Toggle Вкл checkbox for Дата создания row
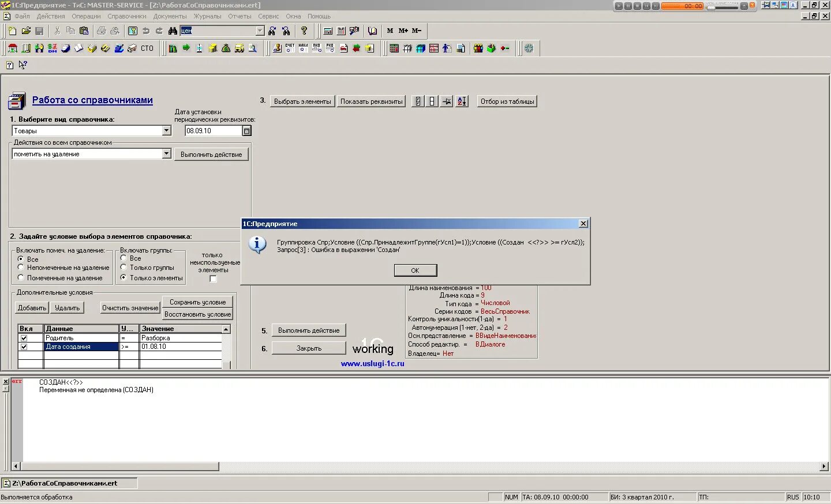This screenshot has height=504, width=831. [x=24, y=347]
